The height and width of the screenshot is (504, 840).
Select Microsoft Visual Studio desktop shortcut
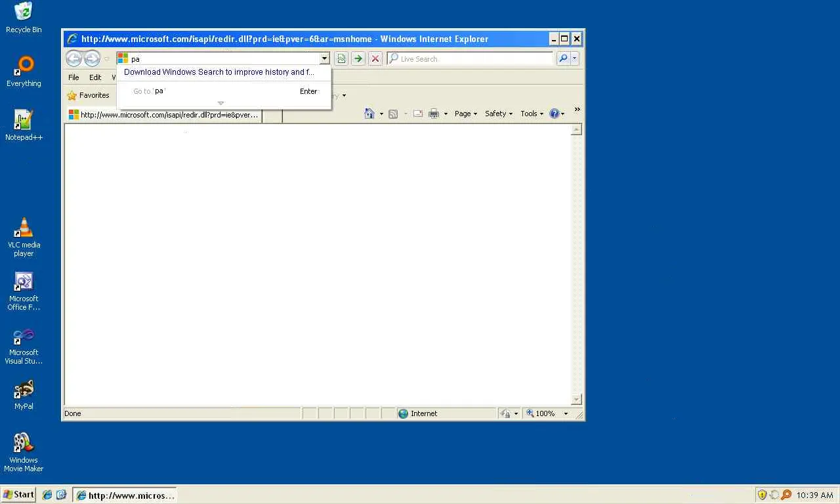pos(24,345)
